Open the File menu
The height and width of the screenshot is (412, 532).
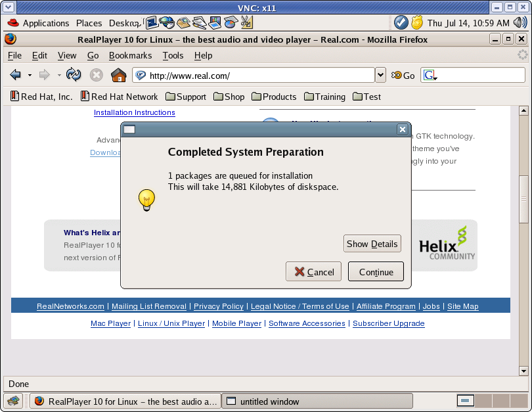14,55
